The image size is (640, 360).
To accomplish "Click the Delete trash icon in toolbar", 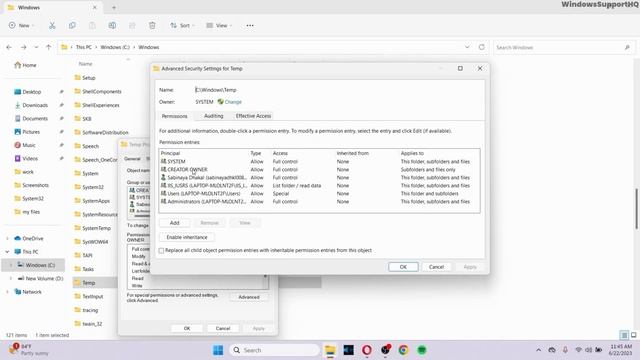I will (x=152, y=25).
